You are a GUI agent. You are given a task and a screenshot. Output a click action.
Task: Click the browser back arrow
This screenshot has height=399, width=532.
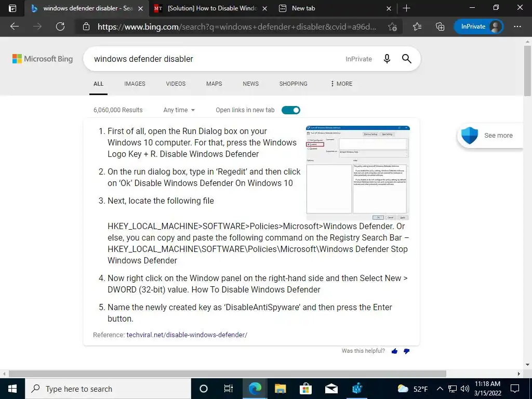tap(15, 26)
